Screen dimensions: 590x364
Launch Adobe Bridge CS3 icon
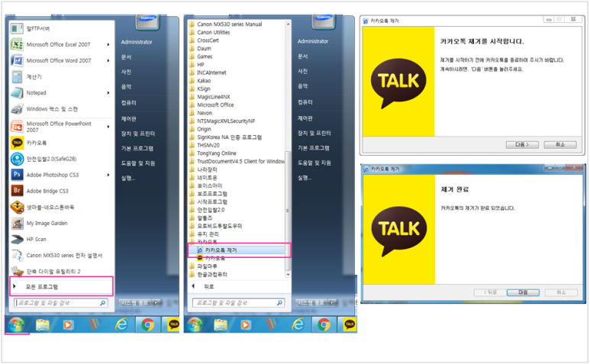(x=17, y=191)
